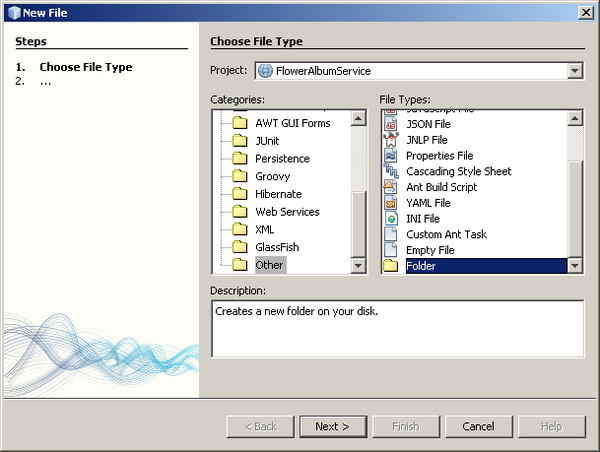This screenshot has width=600, height=452.
Task: Select the Properties File icon
Action: [x=391, y=156]
